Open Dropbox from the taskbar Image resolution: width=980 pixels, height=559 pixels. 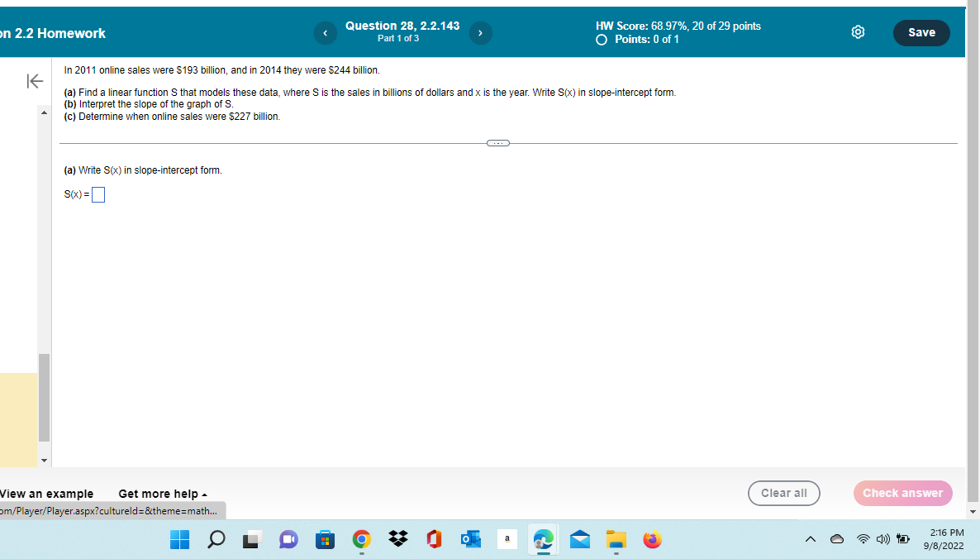click(x=397, y=539)
